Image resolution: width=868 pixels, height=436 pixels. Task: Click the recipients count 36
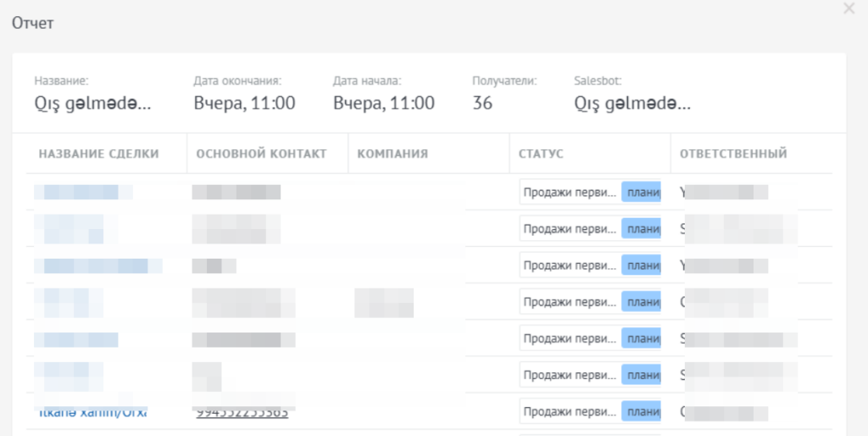(x=482, y=103)
